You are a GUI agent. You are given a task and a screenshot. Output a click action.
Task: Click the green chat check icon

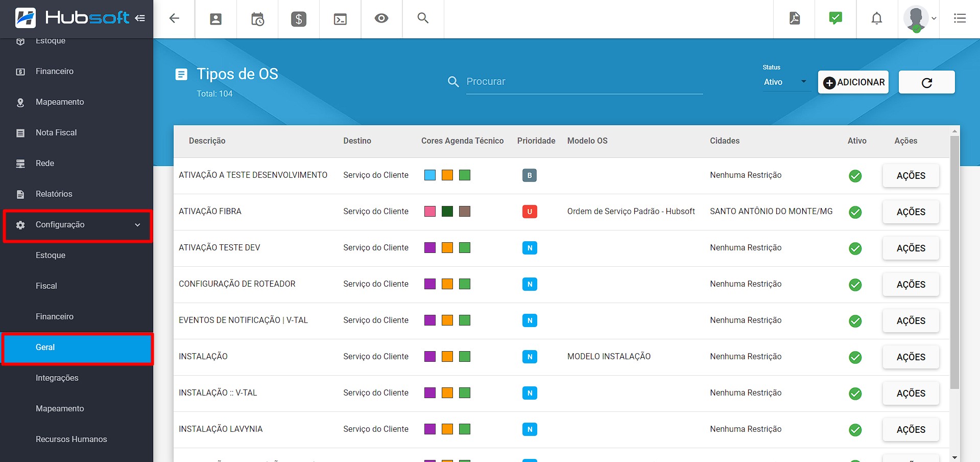pyautogui.click(x=835, y=18)
